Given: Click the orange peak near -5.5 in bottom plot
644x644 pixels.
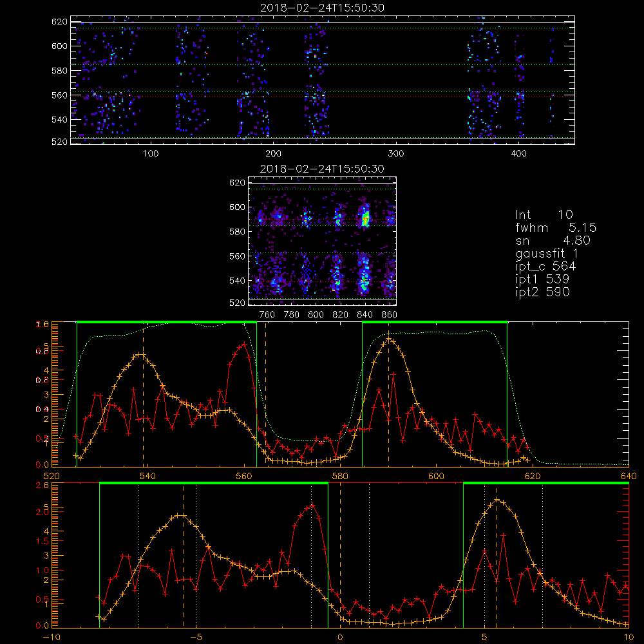Looking at the screenshot, I should pyautogui.click(x=181, y=515).
